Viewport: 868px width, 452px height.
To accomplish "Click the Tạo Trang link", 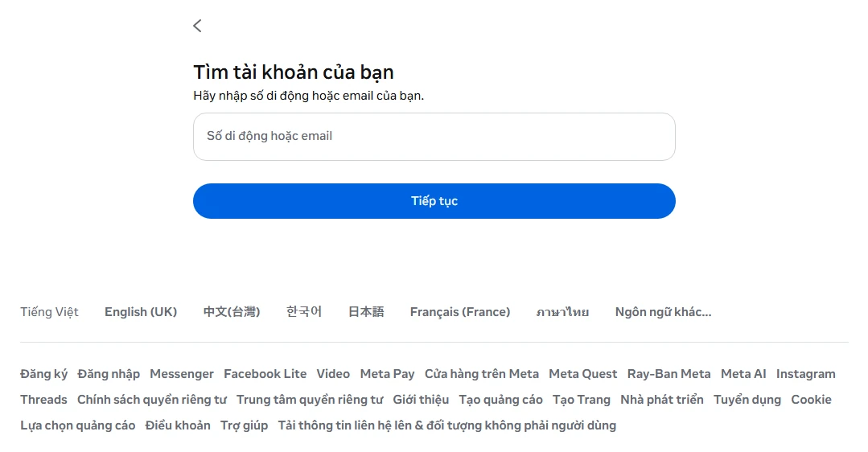I will (582, 400).
